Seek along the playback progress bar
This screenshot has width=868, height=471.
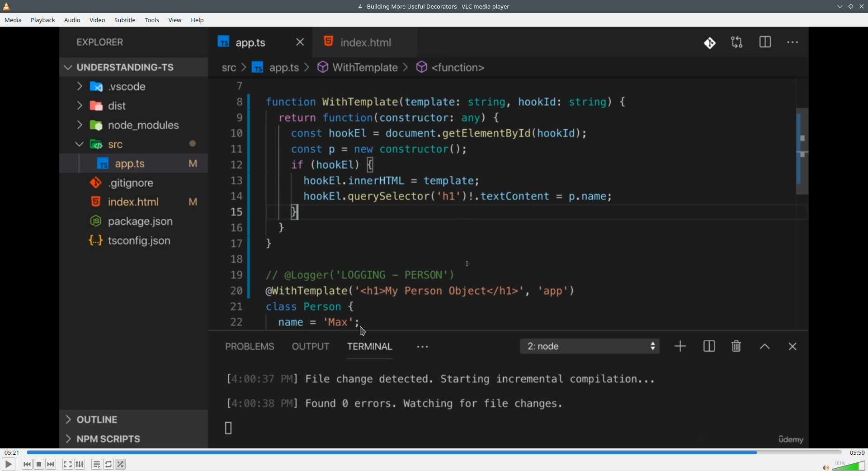click(x=434, y=452)
